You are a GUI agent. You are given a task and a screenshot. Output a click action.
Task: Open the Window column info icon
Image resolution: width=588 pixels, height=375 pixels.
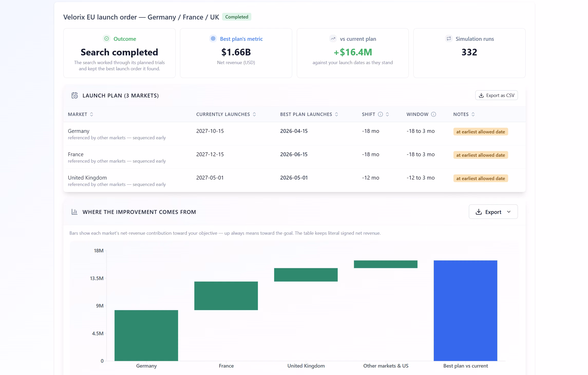433,114
